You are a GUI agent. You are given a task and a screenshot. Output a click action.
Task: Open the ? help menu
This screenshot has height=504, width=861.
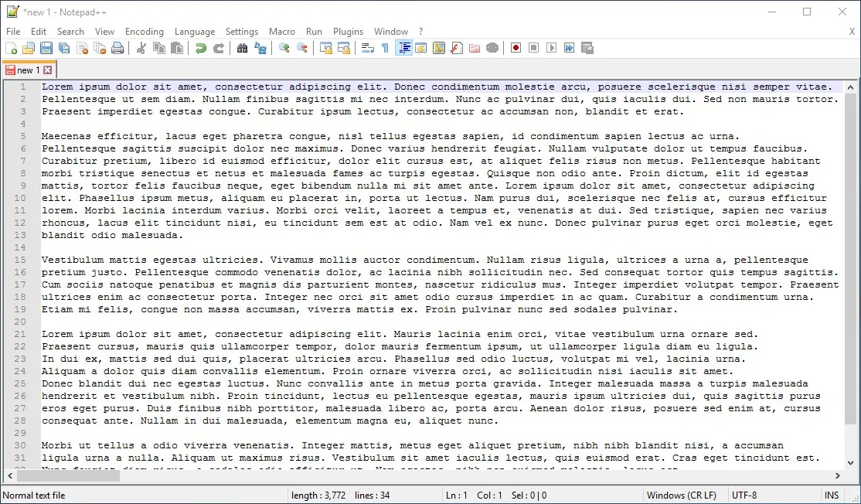[420, 31]
